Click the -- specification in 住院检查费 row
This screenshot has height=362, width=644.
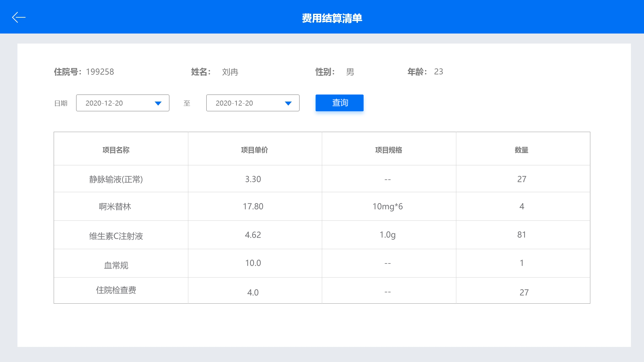(x=388, y=292)
